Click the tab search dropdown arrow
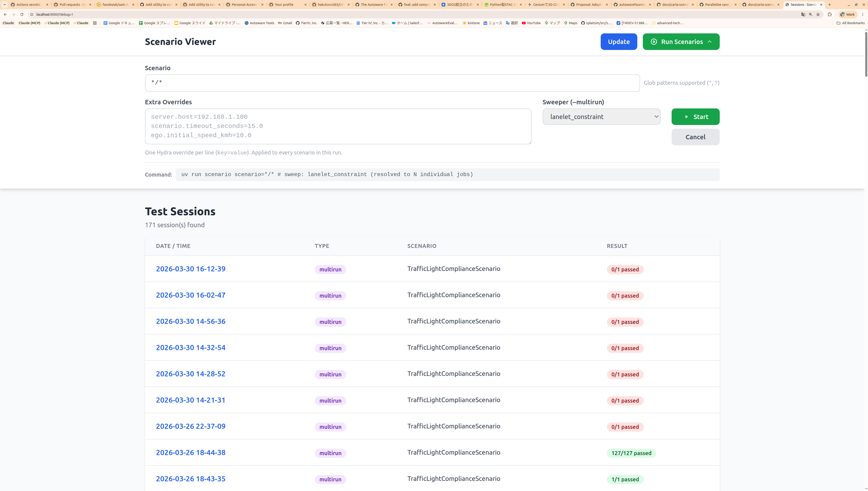This screenshot has width=868, height=491. (4, 5)
